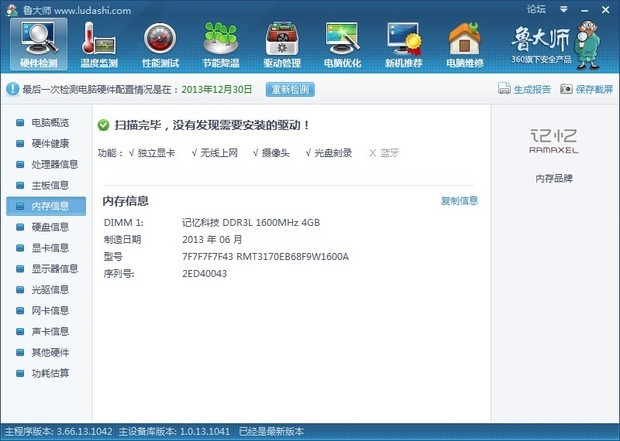Launch 性能测试 performance test
Image resolution: width=620 pixels, height=441 pixels.
pyautogui.click(x=160, y=45)
